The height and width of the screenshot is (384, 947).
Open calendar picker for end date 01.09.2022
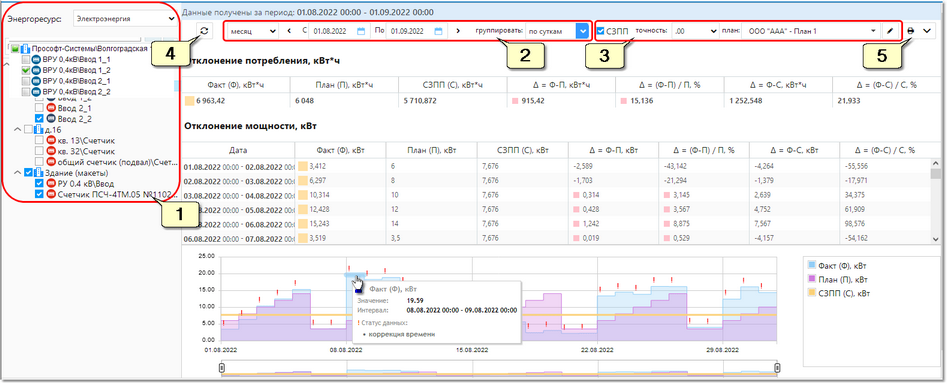pyautogui.click(x=439, y=31)
